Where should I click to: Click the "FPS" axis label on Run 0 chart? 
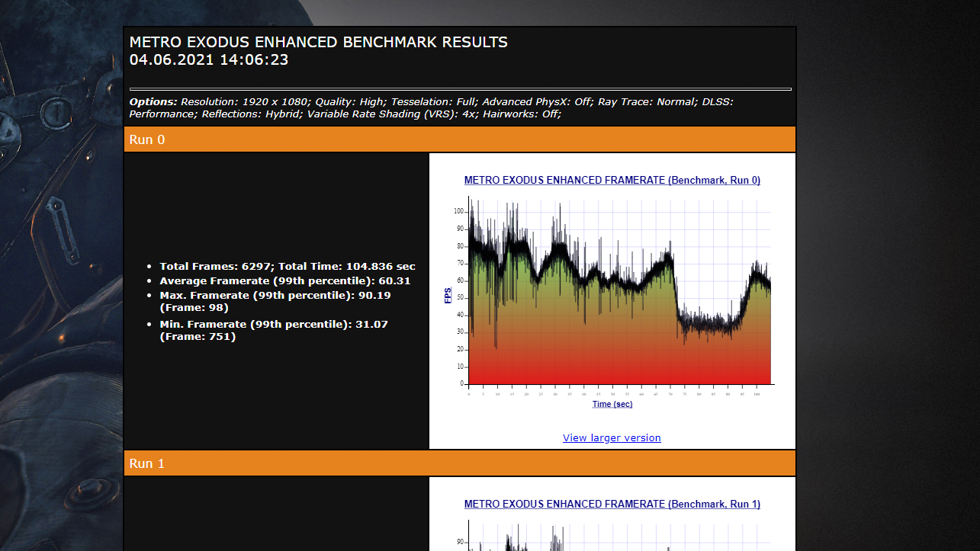point(448,295)
